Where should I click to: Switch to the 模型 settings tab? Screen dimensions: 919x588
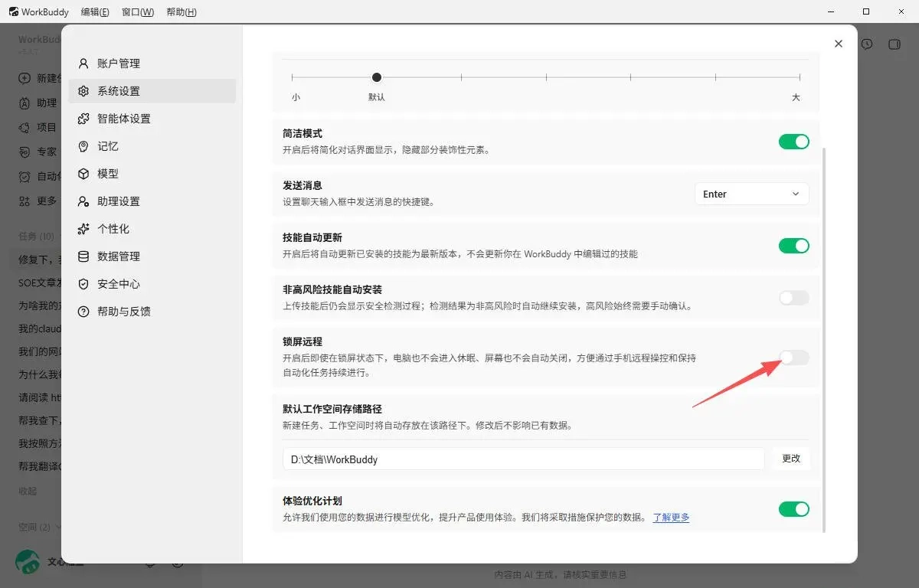coord(152,174)
